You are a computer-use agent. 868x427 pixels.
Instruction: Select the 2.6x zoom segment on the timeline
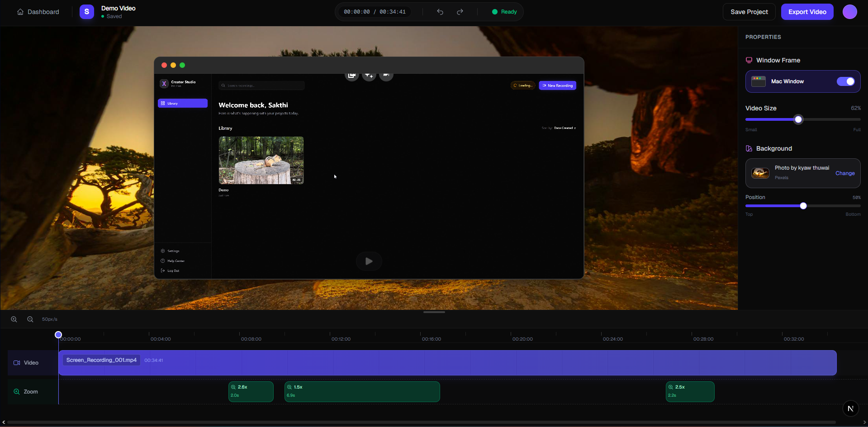[251, 391]
